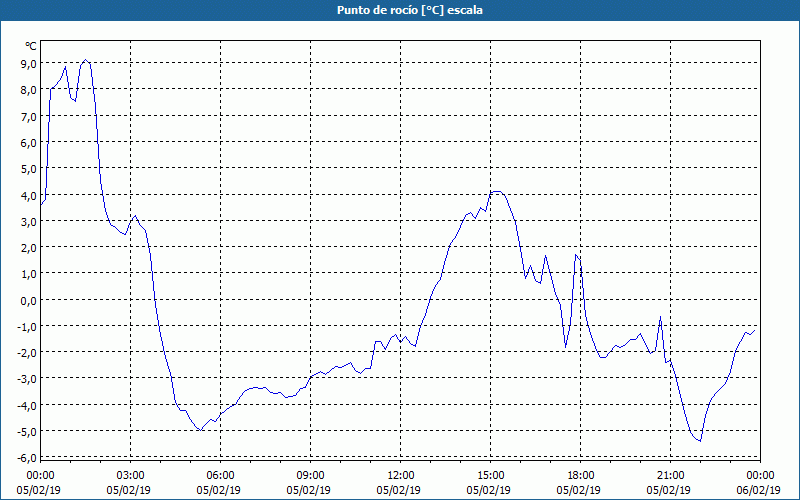800x500 pixels.
Task: Click the 06/02/19 date label on x-axis
Action: pos(758,490)
